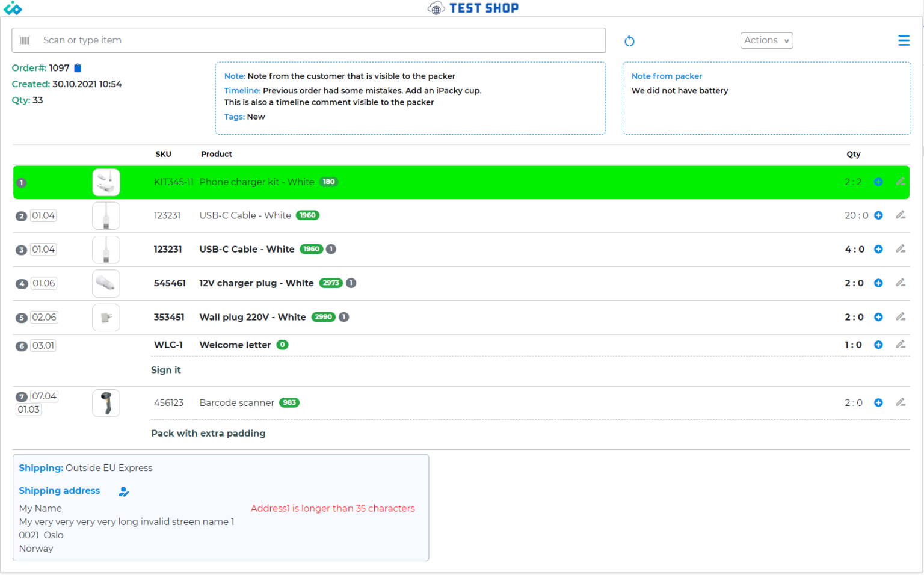
Task: Click the Barcode scanner product thumbnail
Action: (x=106, y=403)
